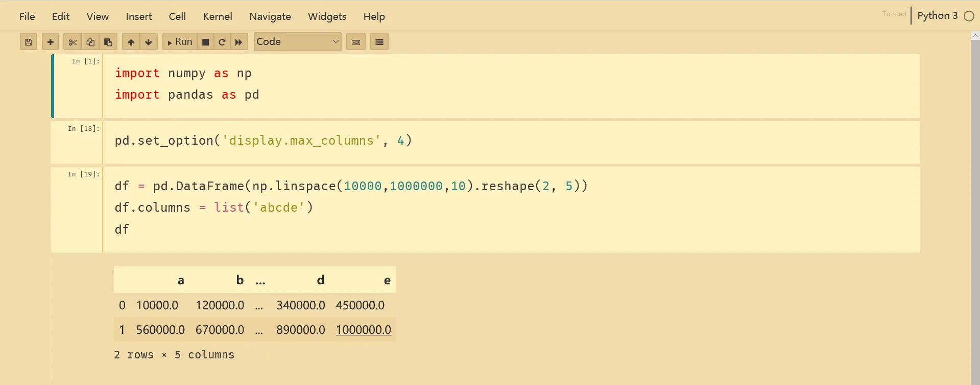Click the Trusted notebook indicator
The height and width of the screenshot is (385, 980).
pos(894,14)
